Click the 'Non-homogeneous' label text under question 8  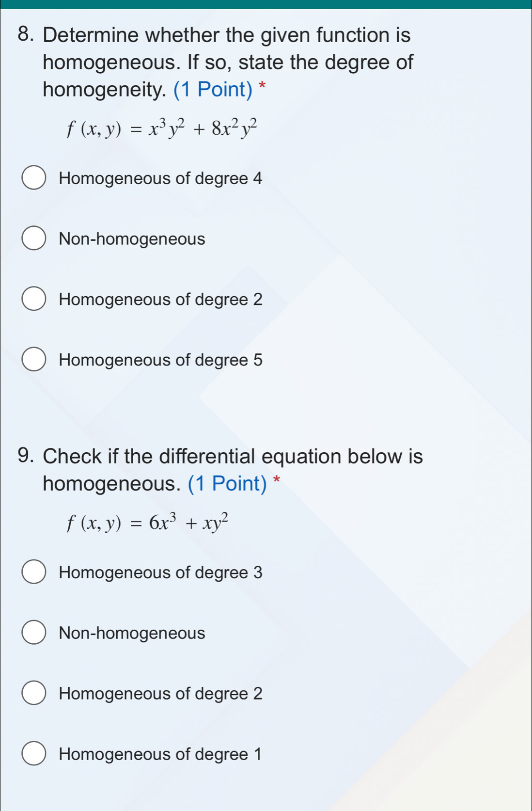point(132,239)
